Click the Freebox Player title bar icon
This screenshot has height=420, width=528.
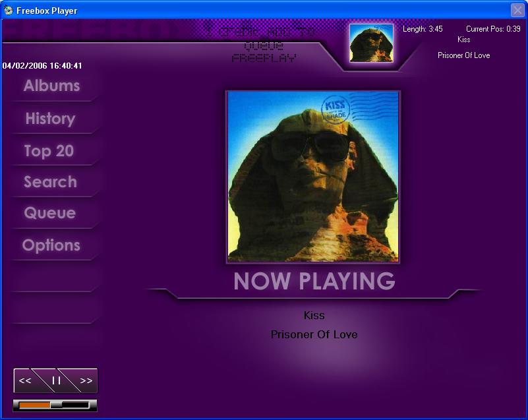click(x=8, y=11)
